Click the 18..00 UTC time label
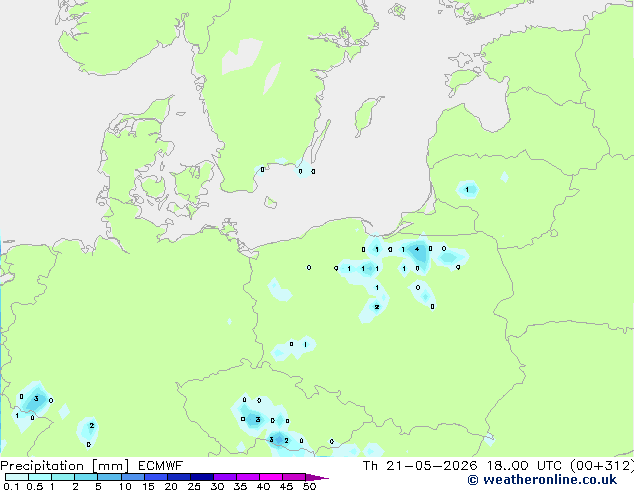The width and height of the screenshot is (634, 490). point(524,466)
